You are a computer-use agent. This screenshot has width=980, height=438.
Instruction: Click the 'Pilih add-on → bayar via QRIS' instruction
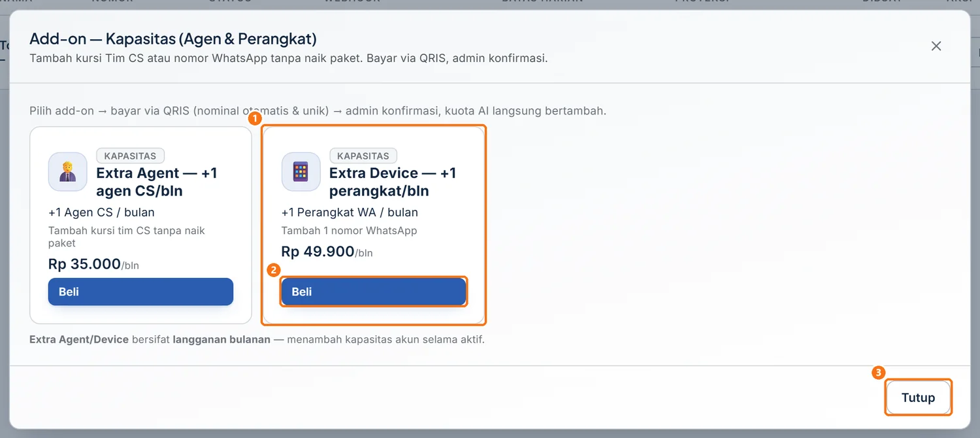(318, 111)
